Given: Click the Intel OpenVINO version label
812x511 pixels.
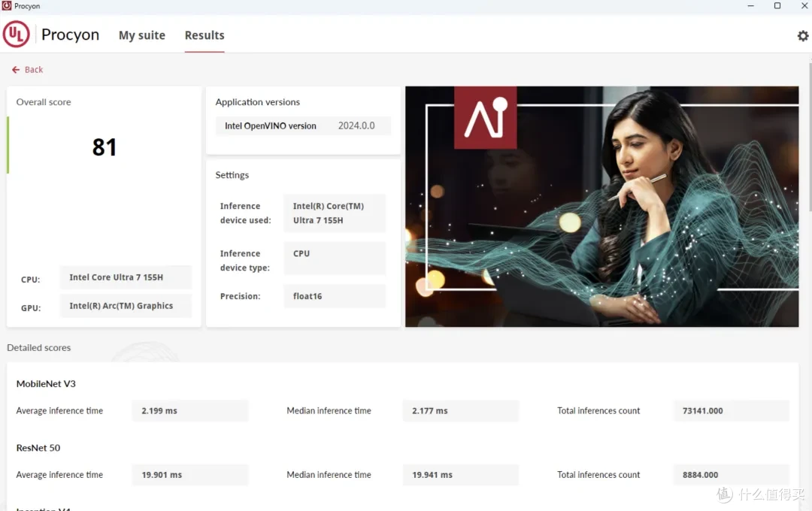Looking at the screenshot, I should [271, 125].
